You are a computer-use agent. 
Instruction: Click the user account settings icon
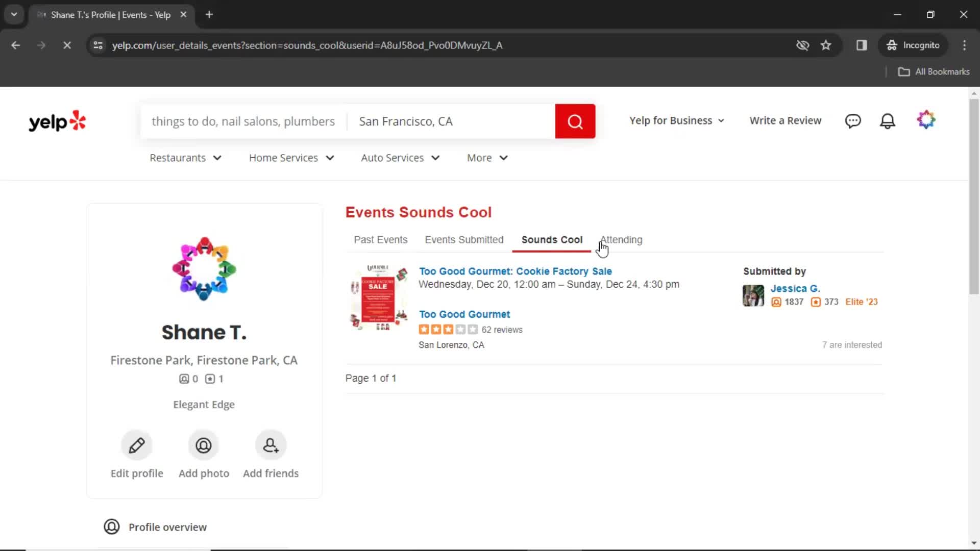coord(927,120)
